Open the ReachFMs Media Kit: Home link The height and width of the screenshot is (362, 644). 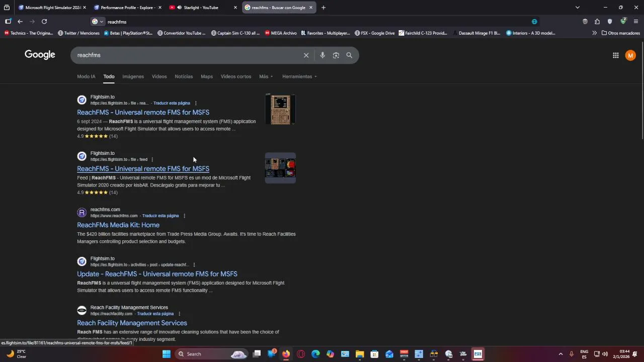click(x=118, y=225)
